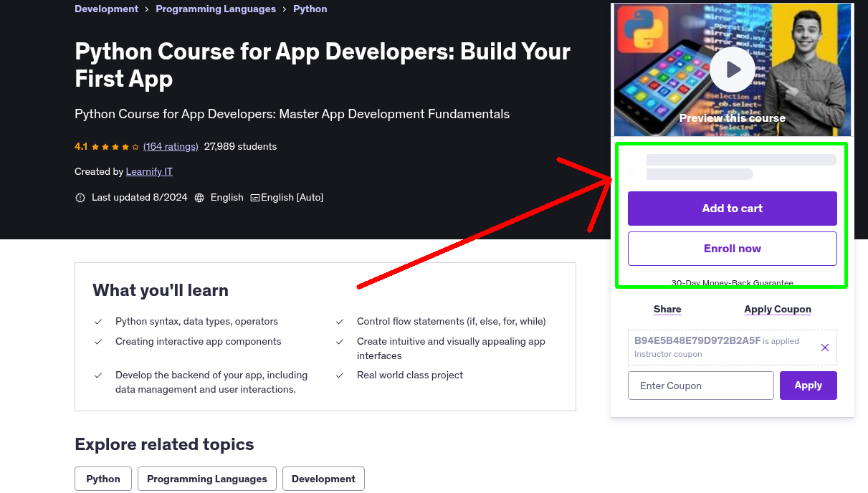Open the Programming Languages breadcrumb
The height and width of the screenshot is (493, 868).
tap(216, 9)
